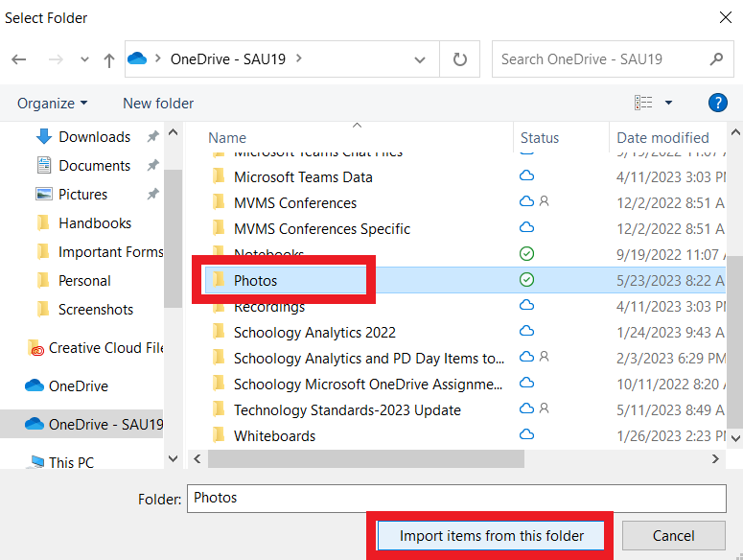Change the view layout icon

pyautogui.click(x=643, y=103)
